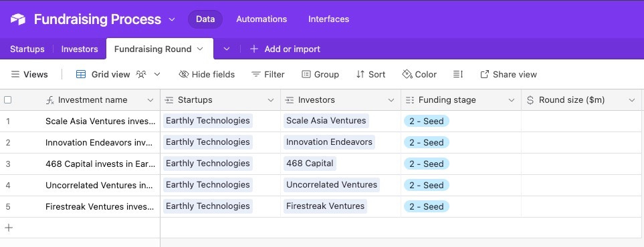Open the row height icon
Image resolution: width=644 pixels, height=247 pixels.
[x=458, y=74]
